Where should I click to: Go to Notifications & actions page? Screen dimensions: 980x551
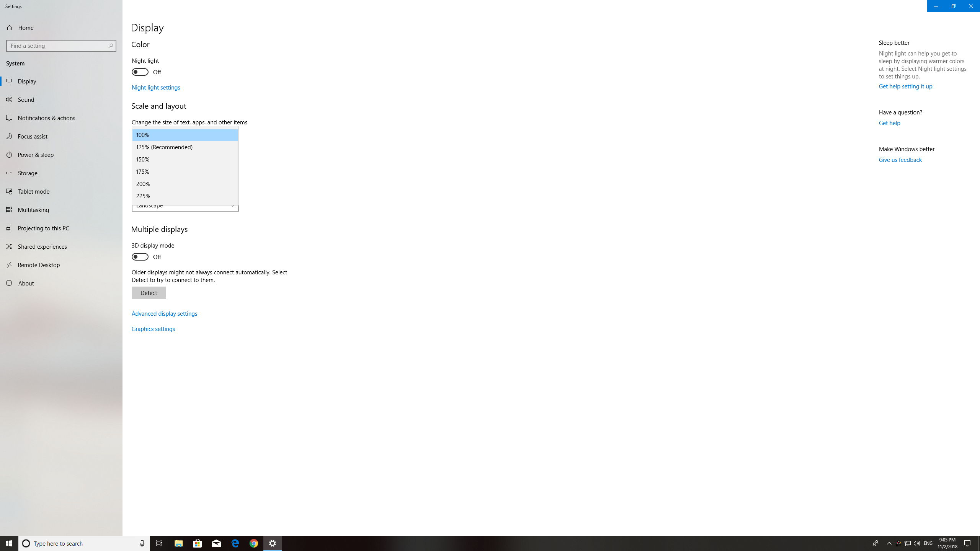tap(61, 118)
